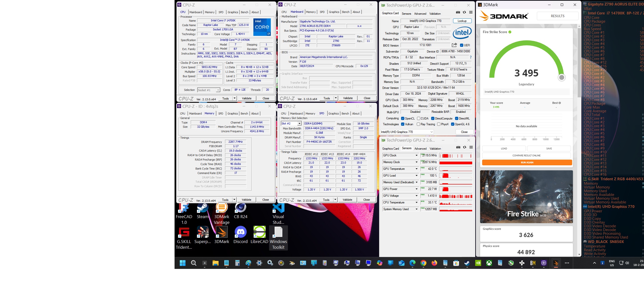The image size is (644, 307).
Task: Switch to Bench tab in CPU-Z processor window
Action: click(244, 12)
